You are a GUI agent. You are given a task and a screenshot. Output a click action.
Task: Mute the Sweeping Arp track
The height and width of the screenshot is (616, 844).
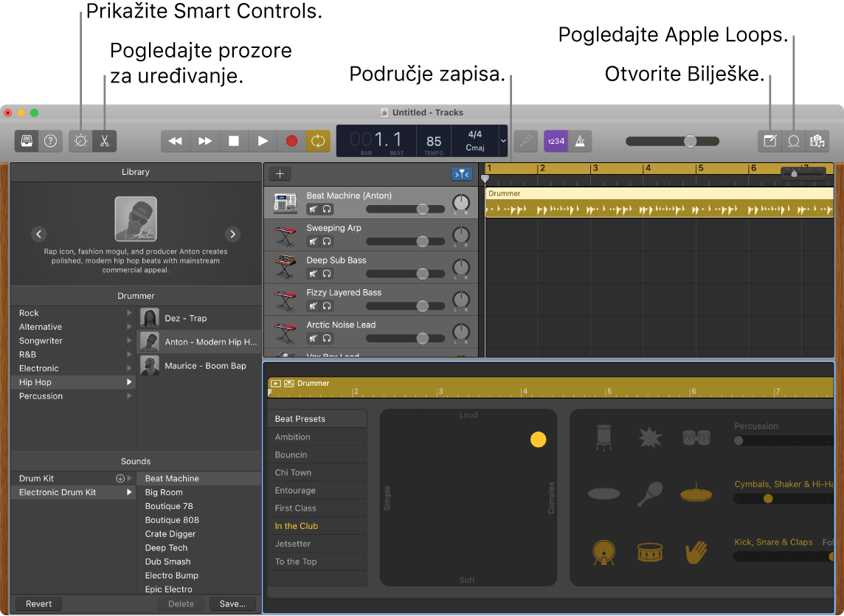click(x=313, y=241)
